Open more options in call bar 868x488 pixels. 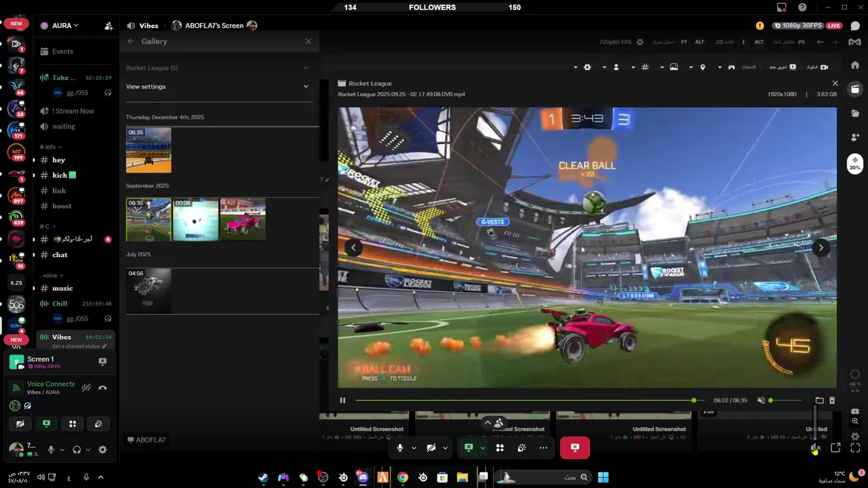tap(543, 447)
